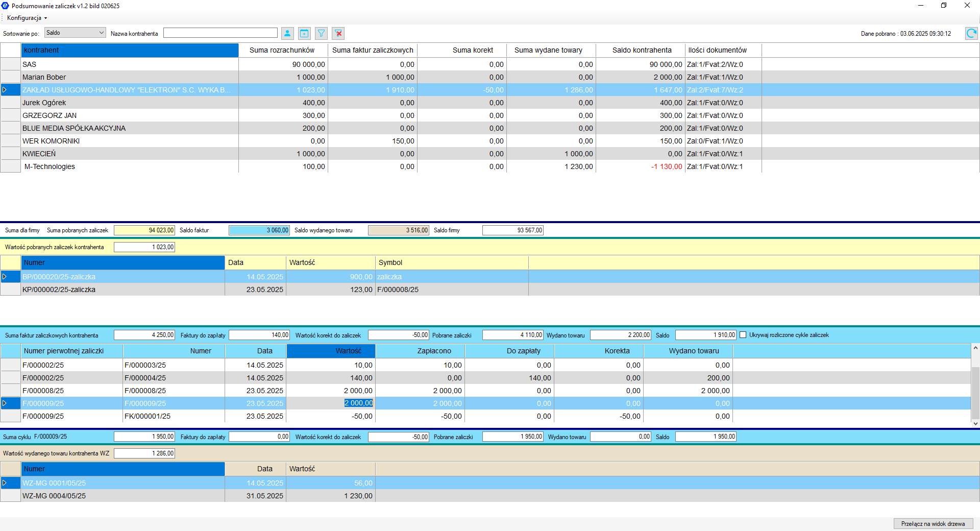Select invoice row FK/000001/25
This screenshot has height=531, width=980.
148,416
